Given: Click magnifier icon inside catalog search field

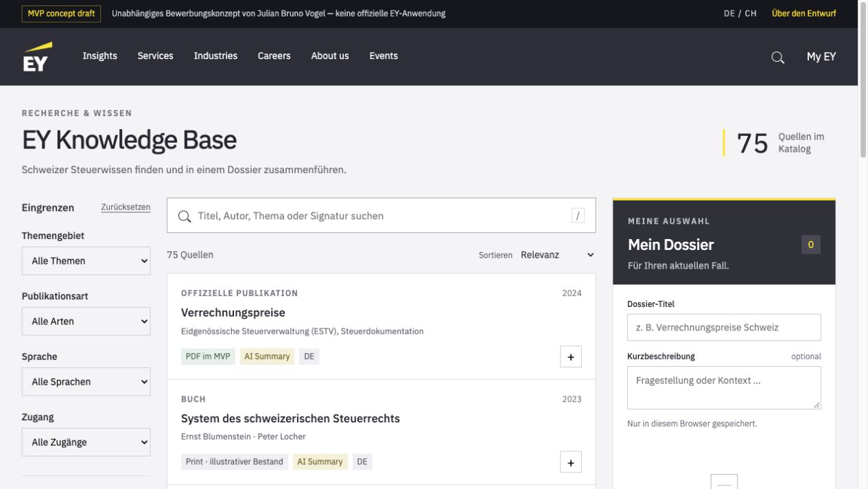Looking at the screenshot, I should (184, 216).
